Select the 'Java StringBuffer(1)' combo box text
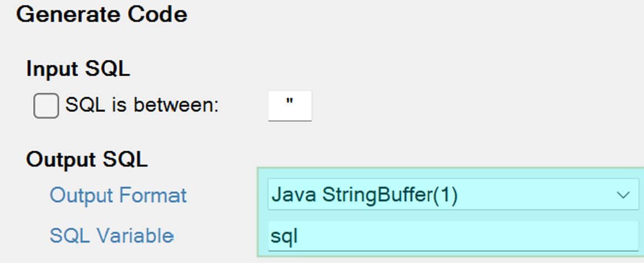644x263 pixels. pos(364,195)
